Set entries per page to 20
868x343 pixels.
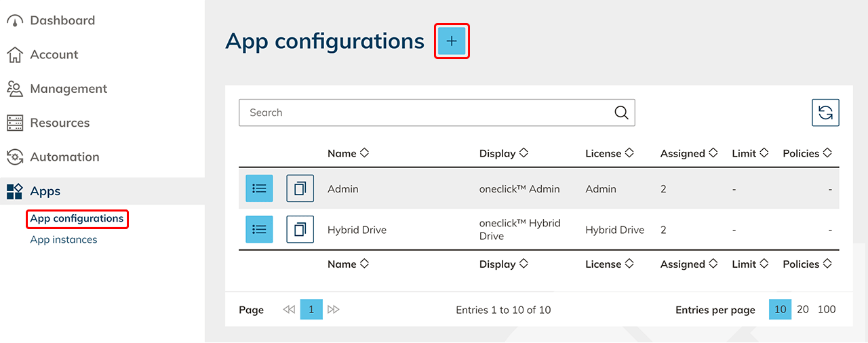[803, 309]
